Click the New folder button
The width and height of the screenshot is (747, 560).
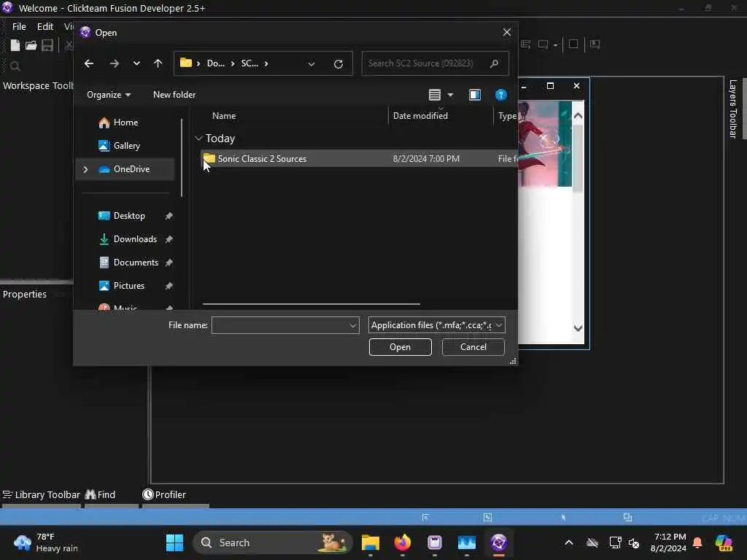174,95
